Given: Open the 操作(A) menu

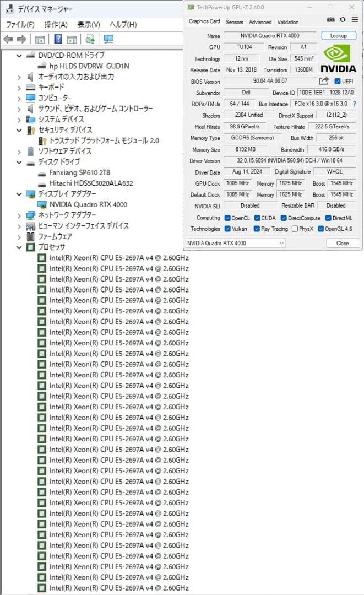Looking at the screenshot, I should click(x=56, y=25).
